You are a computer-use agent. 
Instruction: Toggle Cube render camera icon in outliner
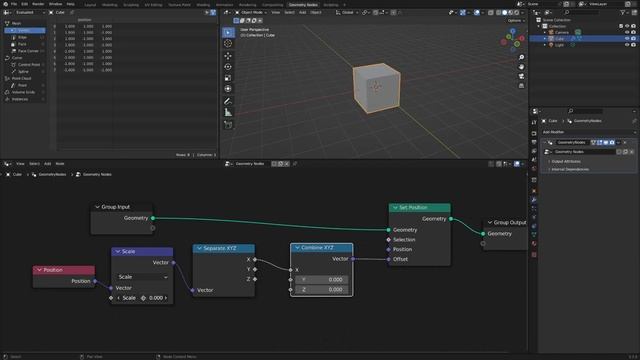[x=633, y=38]
